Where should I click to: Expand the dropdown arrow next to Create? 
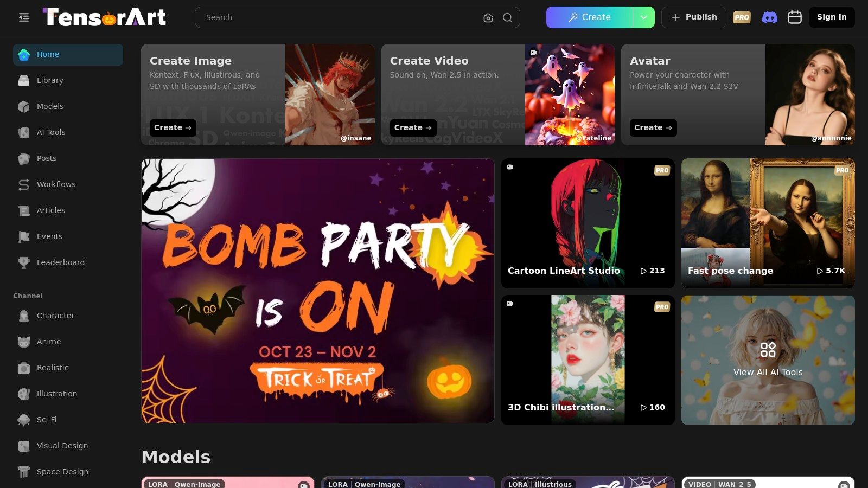[x=644, y=17]
